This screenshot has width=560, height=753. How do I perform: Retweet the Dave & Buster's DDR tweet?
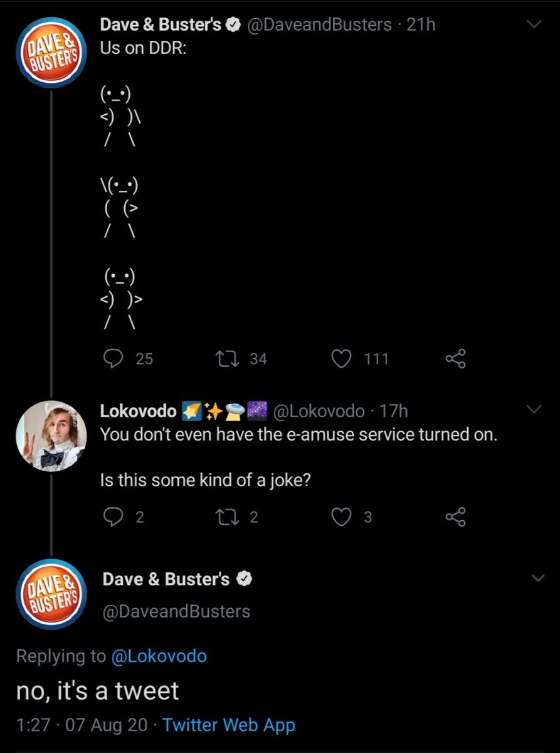(x=224, y=358)
